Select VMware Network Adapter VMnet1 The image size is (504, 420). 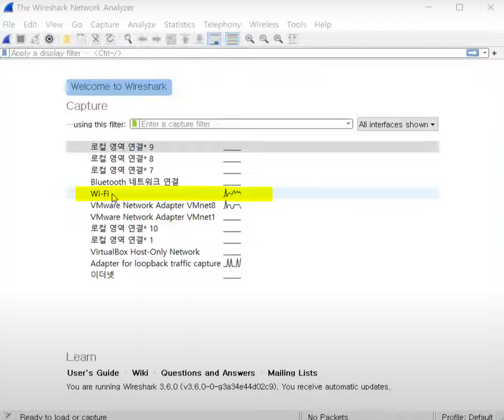[252, 217]
